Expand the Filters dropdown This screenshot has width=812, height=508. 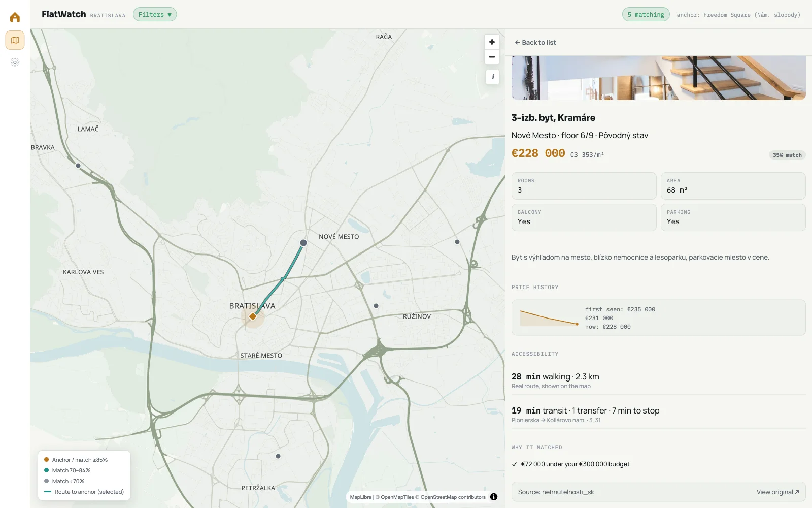pyautogui.click(x=155, y=15)
